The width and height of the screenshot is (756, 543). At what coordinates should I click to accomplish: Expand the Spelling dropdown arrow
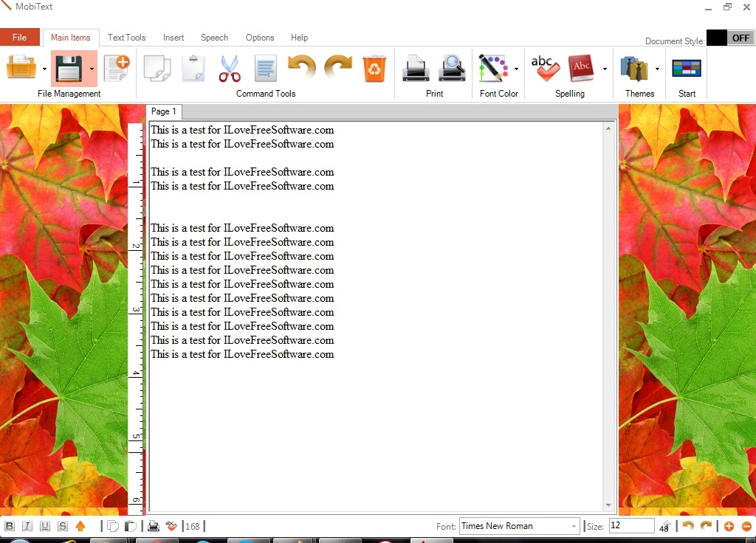point(605,69)
